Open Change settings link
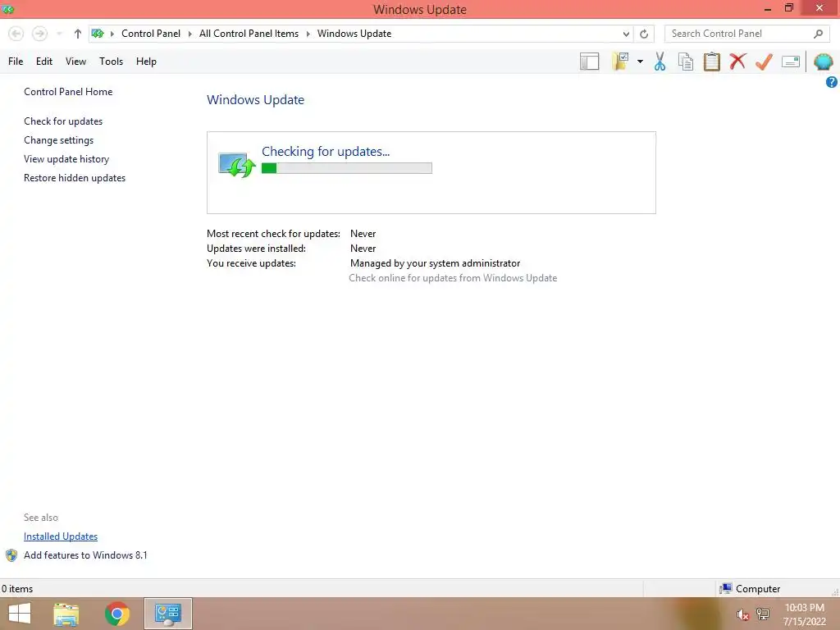 tap(58, 139)
